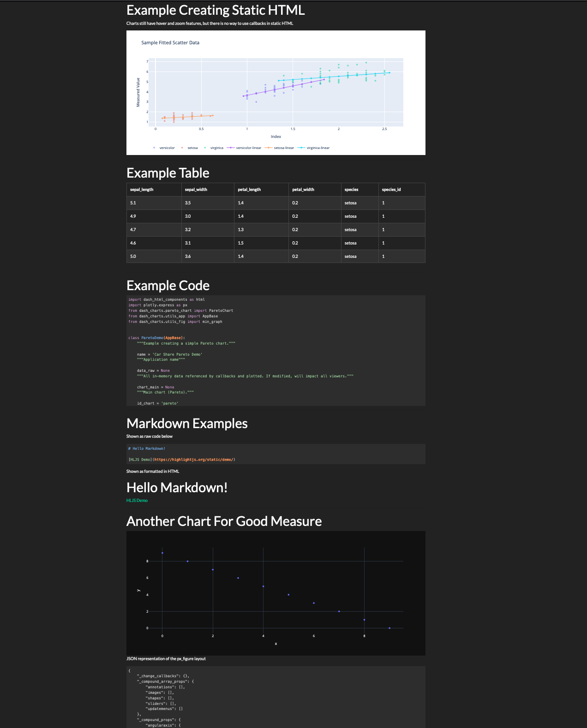The image size is (587, 728).
Task: Click the "annotations": [] JSON line
Action: tap(165, 687)
